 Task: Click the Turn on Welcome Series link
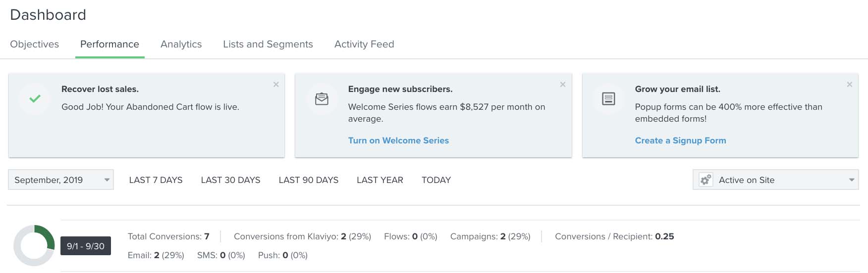(x=398, y=140)
